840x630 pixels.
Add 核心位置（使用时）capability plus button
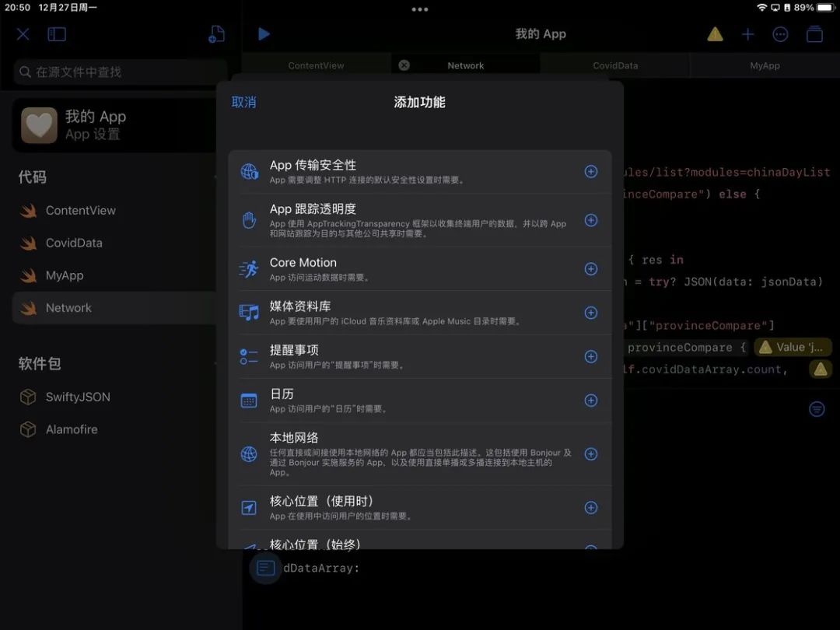click(x=591, y=508)
